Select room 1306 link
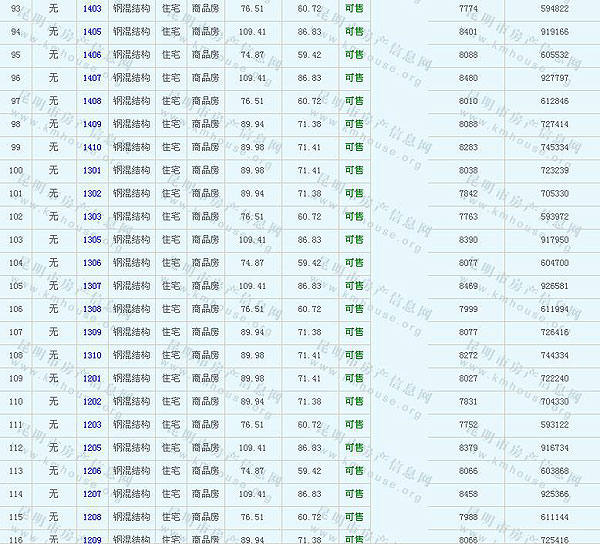 [x=92, y=262]
